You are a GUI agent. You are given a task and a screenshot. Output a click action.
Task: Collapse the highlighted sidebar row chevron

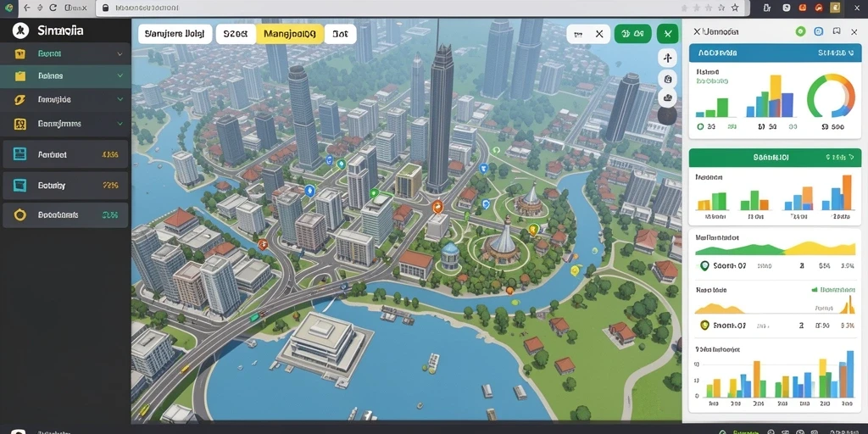[x=120, y=76]
